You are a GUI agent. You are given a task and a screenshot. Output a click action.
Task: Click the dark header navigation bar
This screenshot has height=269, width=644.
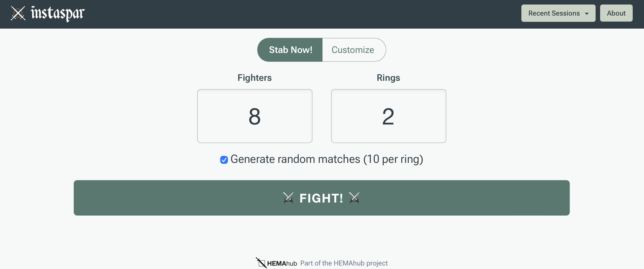301,14
